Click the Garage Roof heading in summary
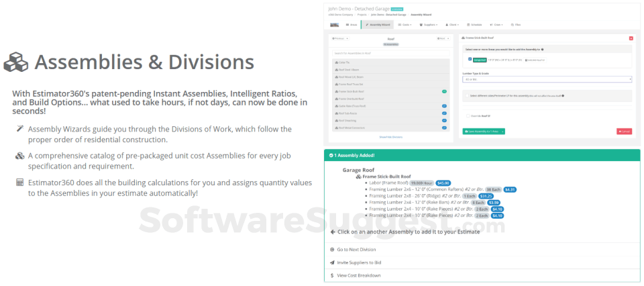The height and width of the screenshot is (286, 644). (358, 170)
